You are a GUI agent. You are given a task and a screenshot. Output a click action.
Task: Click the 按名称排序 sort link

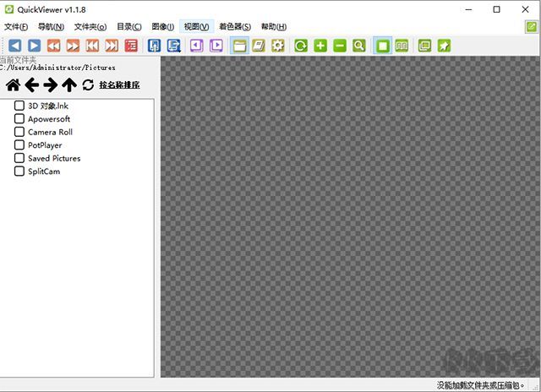[119, 84]
